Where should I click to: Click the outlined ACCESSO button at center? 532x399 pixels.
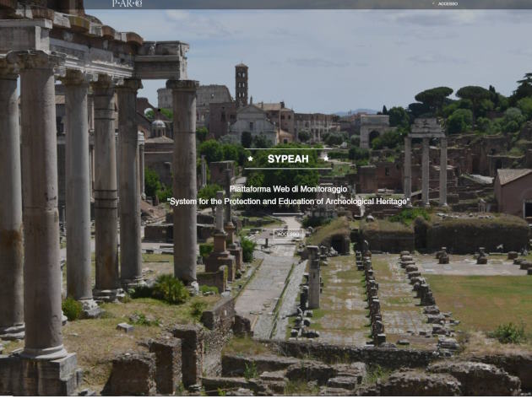288,235
